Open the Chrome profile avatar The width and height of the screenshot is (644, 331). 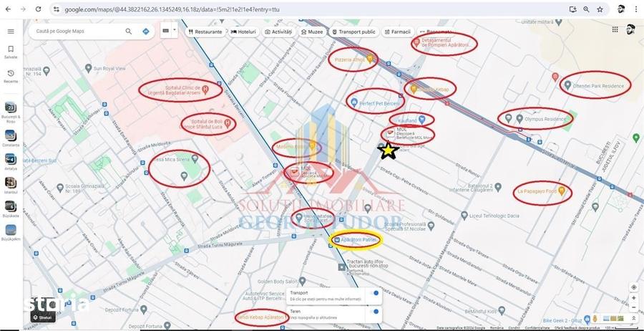coord(621,9)
